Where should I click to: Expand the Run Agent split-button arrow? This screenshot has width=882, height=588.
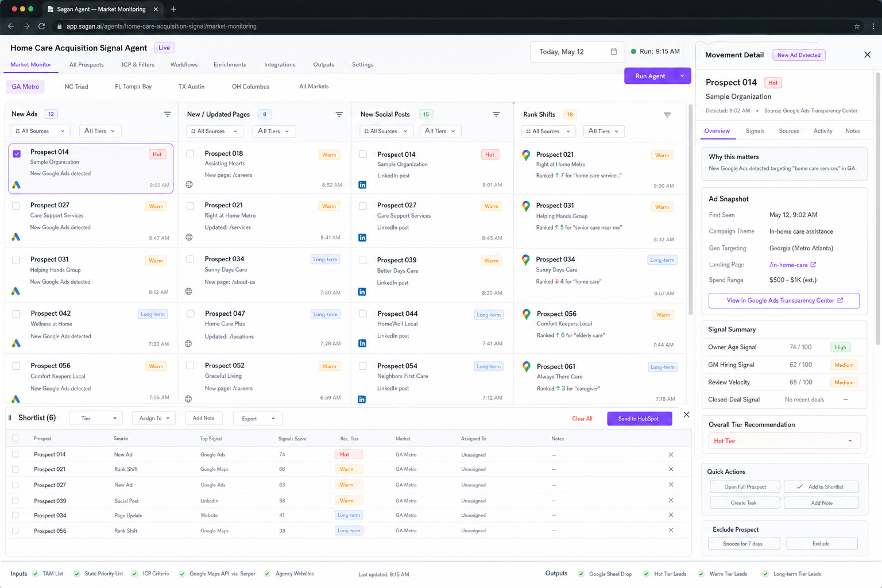pyautogui.click(x=682, y=76)
